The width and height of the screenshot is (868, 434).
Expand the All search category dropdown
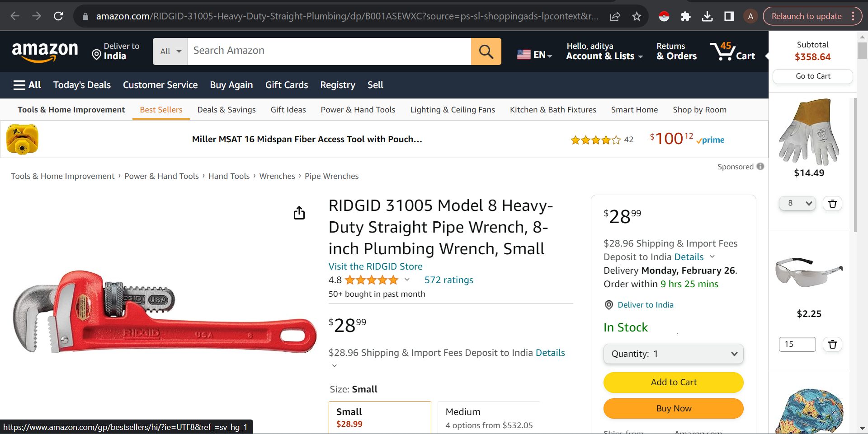click(170, 51)
